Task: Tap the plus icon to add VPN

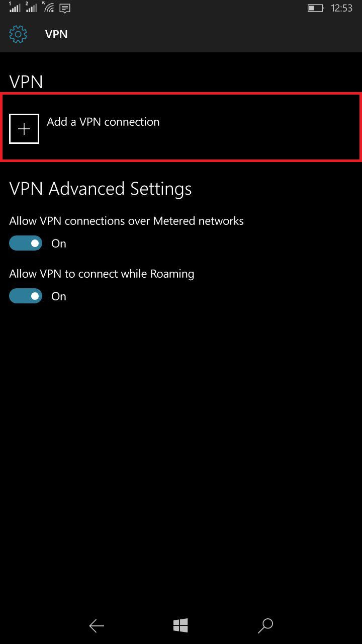Action: [x=24, y=129]
